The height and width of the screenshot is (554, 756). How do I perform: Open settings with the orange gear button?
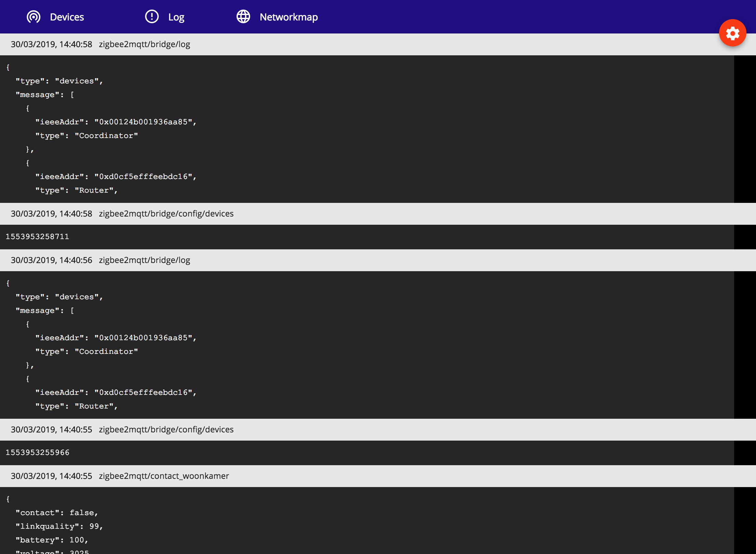(732, 33)
